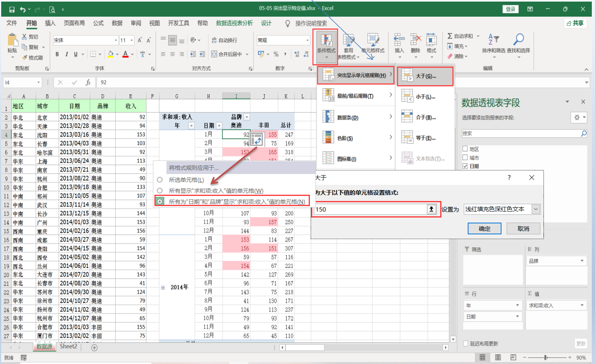Click the field search box (搜索)
This screenshot has height=364, width=595.
[524, 134]
